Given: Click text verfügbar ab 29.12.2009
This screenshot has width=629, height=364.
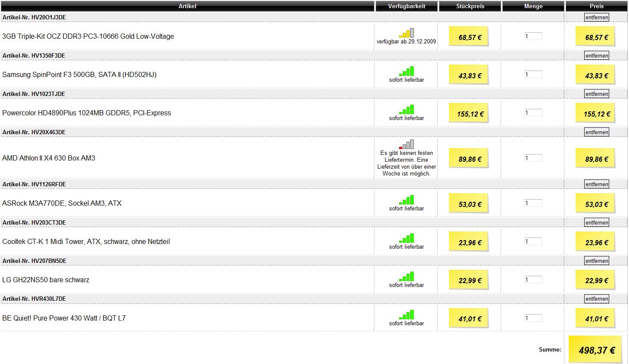Looking at the screenshot, I should pos(406,42).
